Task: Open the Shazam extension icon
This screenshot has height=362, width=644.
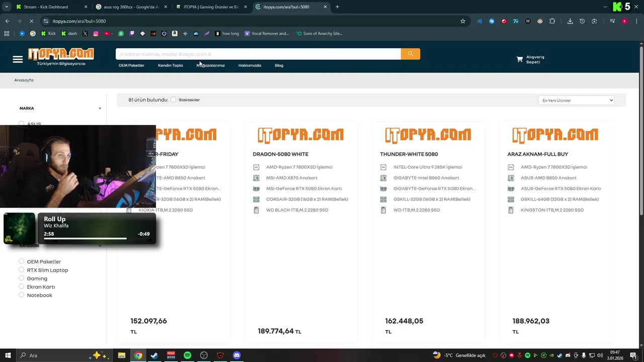Action: click(x=492, y=21)
